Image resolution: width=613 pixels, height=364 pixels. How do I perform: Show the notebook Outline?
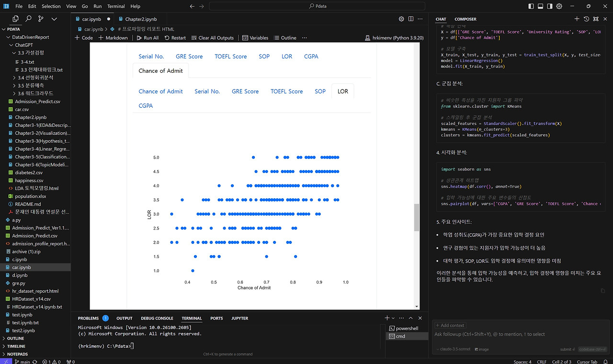[285, 38]
